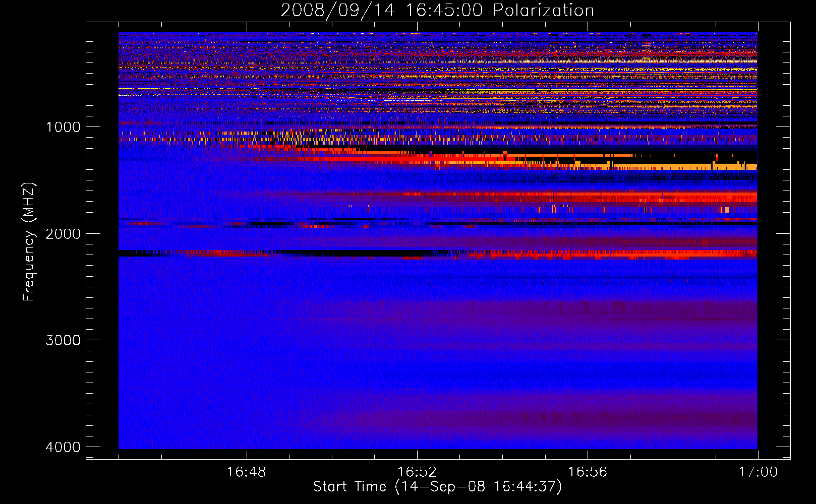Click the 1000 frequency tick label
This screenshot has width=816, height=504.
point(63,127)
